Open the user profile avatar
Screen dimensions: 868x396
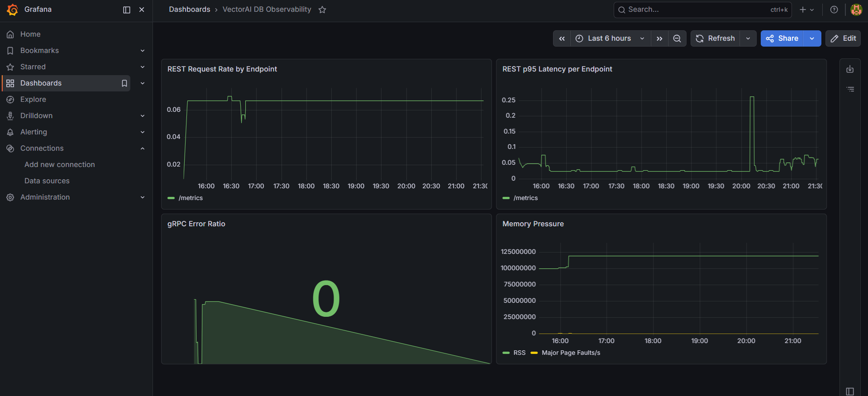click(x=856, y=10)
